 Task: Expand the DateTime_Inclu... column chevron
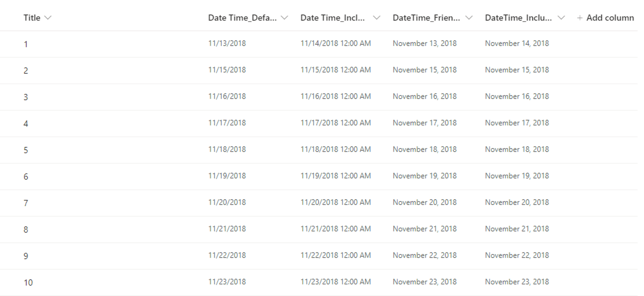pos(561,18)
